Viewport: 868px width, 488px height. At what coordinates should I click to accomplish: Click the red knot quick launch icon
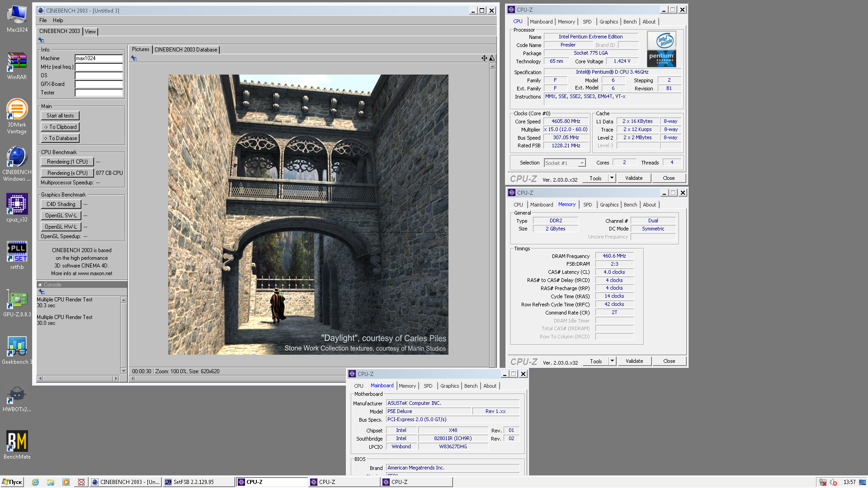pos(81,482)
